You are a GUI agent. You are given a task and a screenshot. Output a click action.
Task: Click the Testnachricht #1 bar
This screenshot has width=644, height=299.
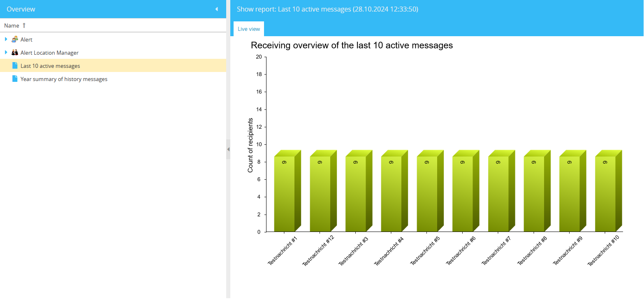click(287, 191)
